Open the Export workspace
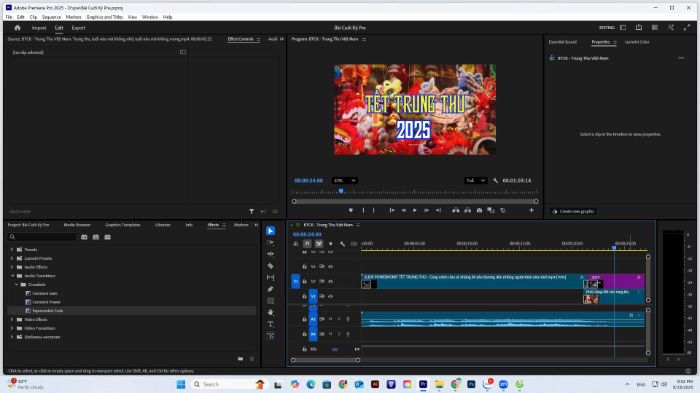The height and width of the screenshot is (393, 700). click(x=78, y=28)
